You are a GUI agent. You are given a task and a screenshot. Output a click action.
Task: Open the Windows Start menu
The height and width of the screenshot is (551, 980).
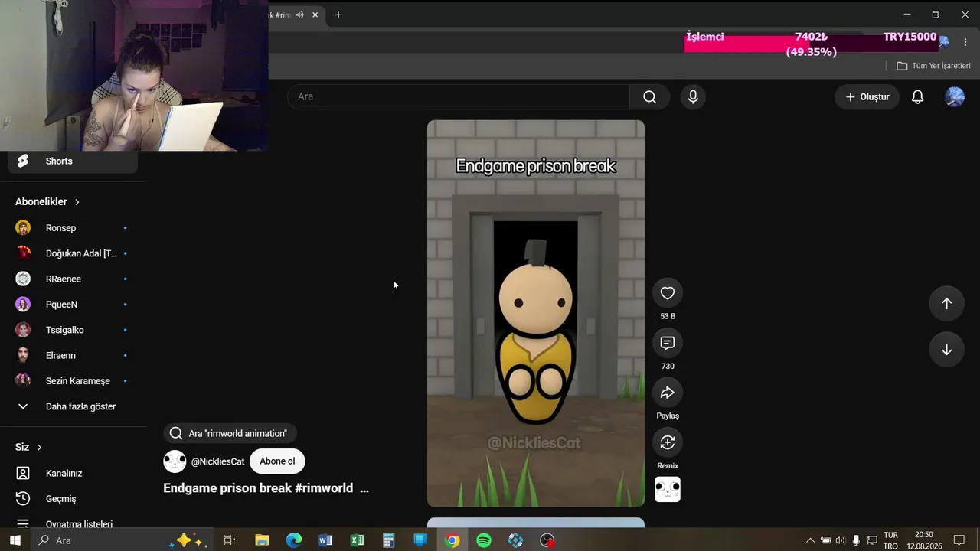point(15,540)
